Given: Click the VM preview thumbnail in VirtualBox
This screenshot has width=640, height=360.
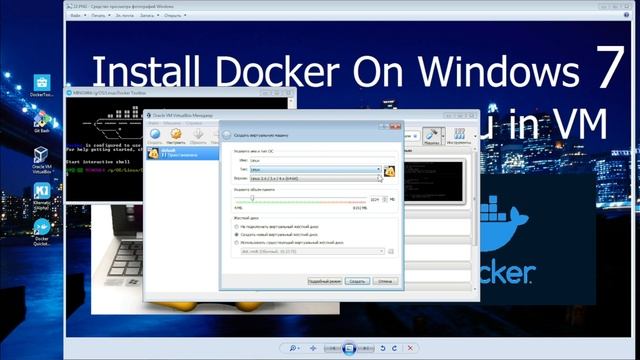Looking at the screenshot, I should (x=433, y=182).
